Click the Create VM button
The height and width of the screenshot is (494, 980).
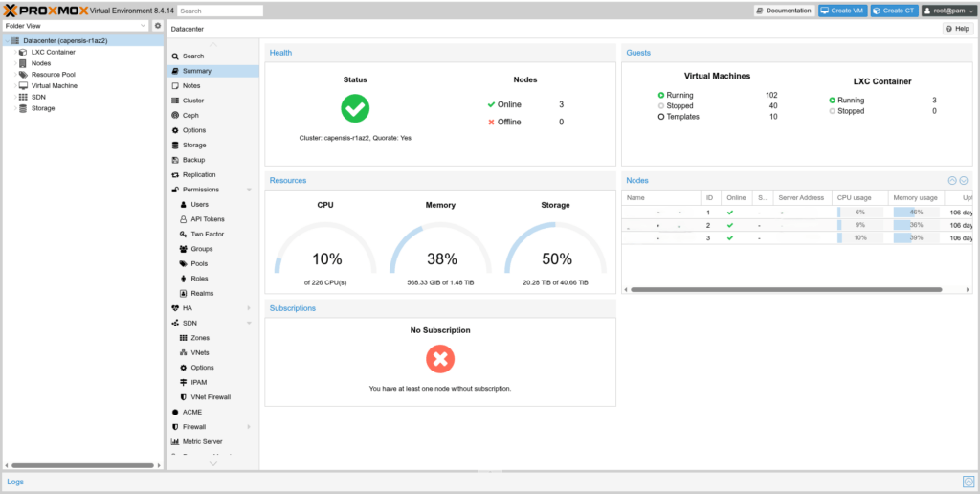843,11
